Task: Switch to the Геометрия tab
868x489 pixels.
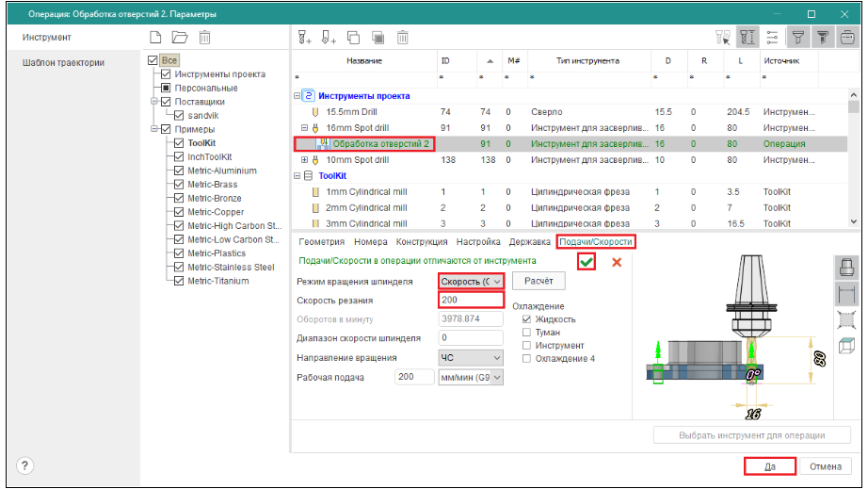Action: click(x=321, y=242)
